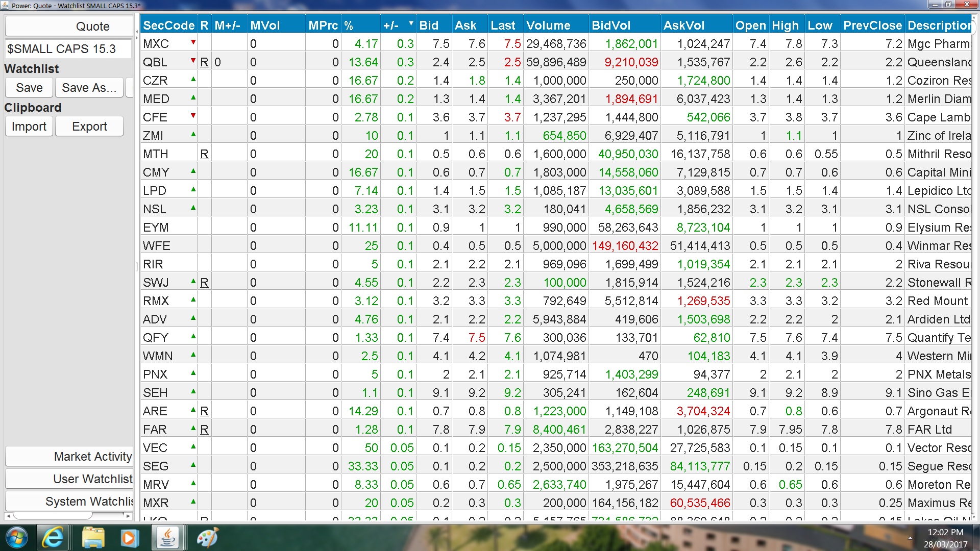
Task: Click green up arrow indicator for VEC
Action: (x=193, y=446)
